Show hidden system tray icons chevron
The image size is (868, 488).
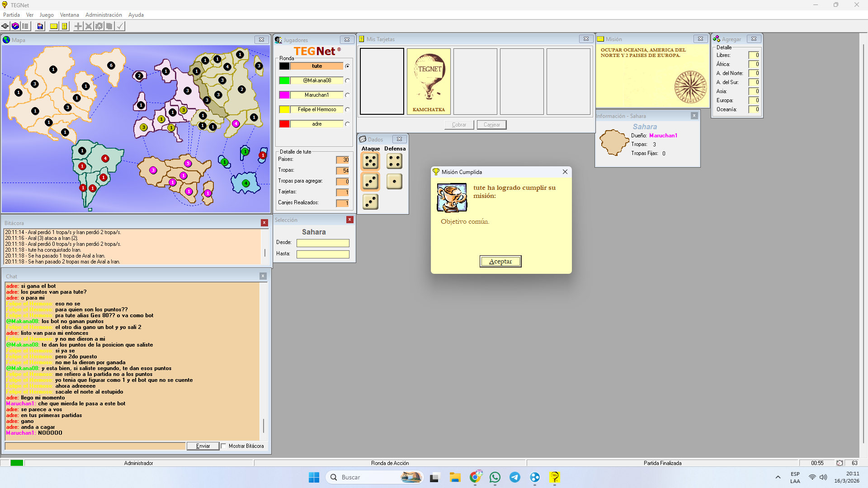[778, 477]
